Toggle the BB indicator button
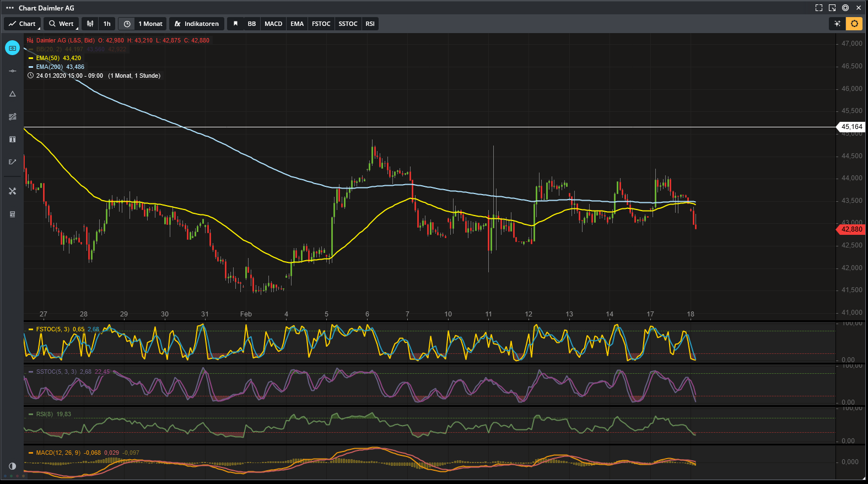 point(251,24)
